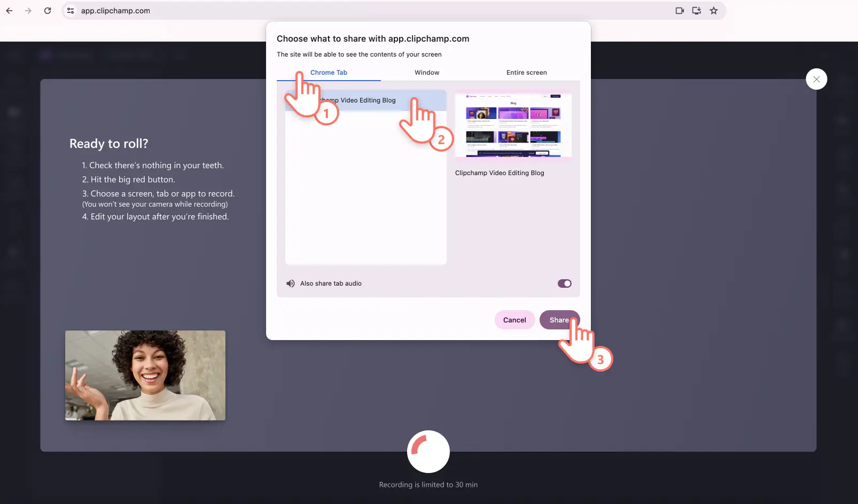Click the webcam preview of smiling woman
Screen dimensions: 858x504
[145, 375]
